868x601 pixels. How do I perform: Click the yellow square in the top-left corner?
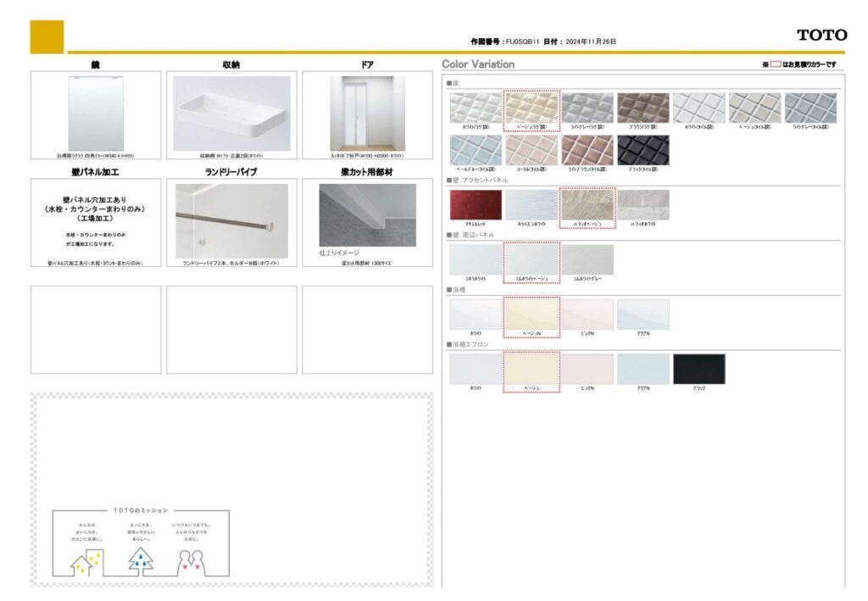click(47, 36)
